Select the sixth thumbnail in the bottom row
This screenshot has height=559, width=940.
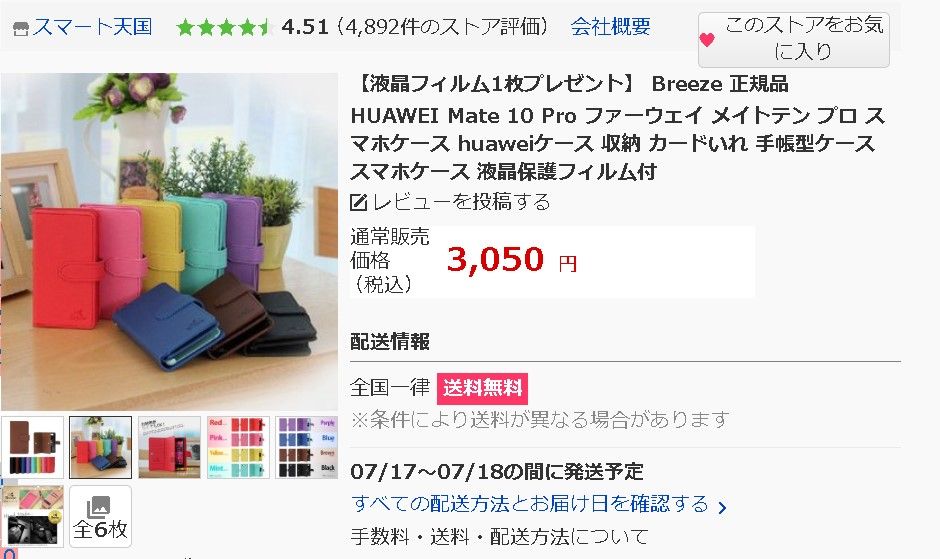coord(32,516)
